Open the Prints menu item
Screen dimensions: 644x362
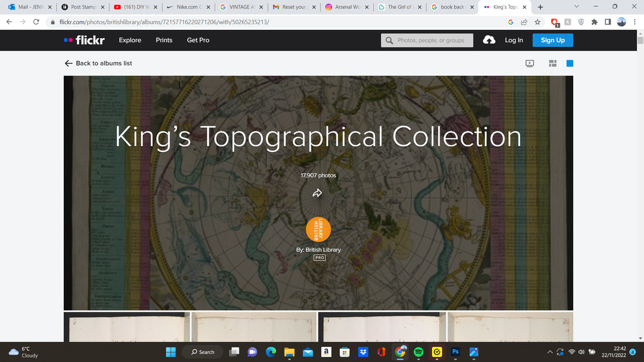(x=164, y=40)
